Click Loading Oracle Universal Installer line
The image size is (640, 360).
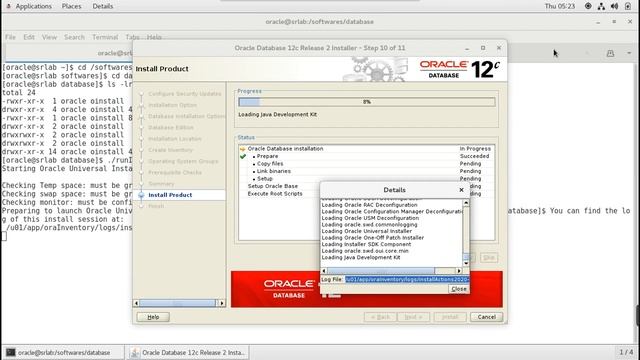point(367,231)
